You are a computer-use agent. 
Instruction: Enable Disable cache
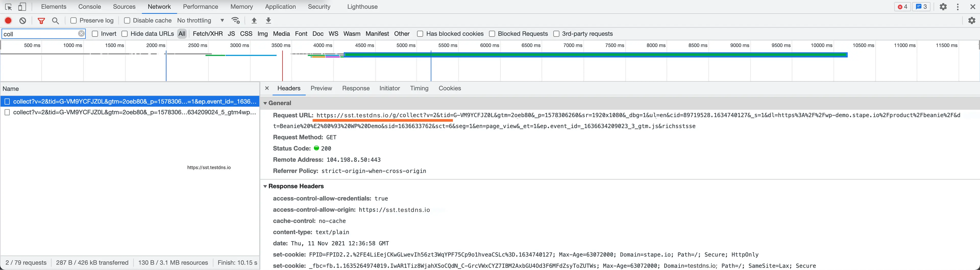click(127, 20)
